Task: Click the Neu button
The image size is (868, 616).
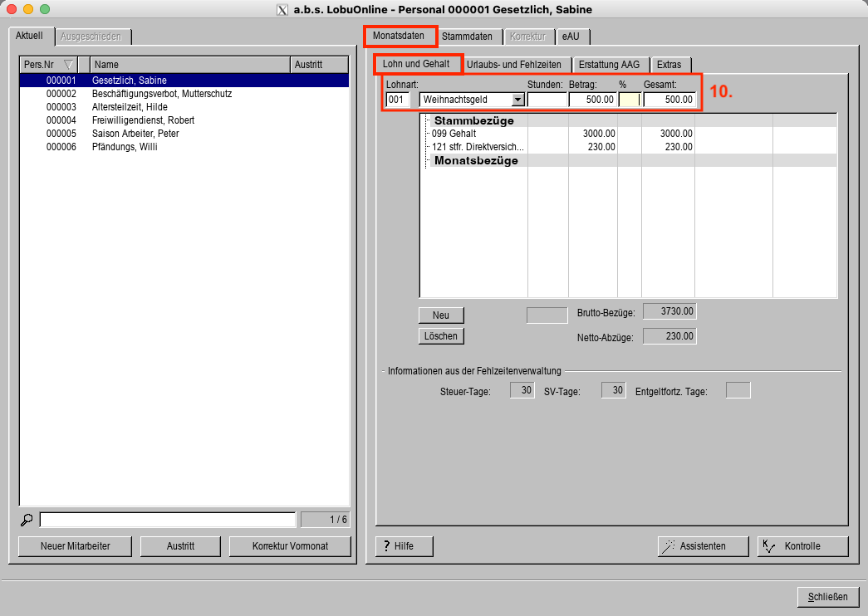Action: click(x=441, y=315)
